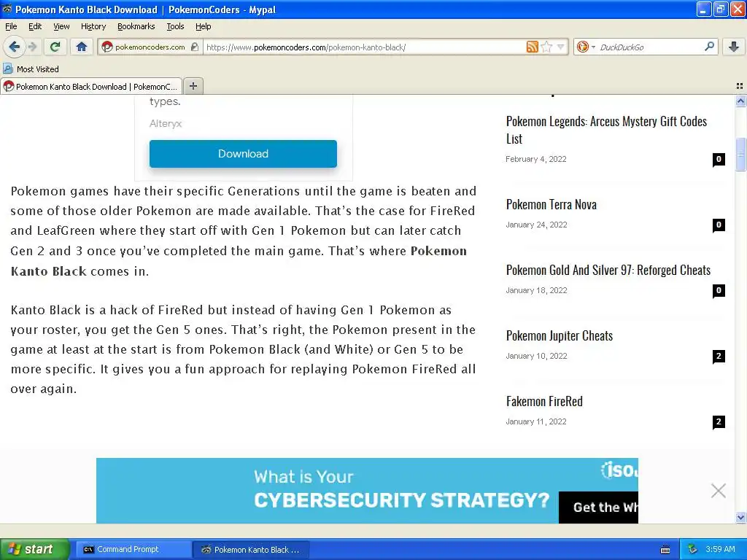Open the URL bar history dropdown arrow

(x=561, y=47)
